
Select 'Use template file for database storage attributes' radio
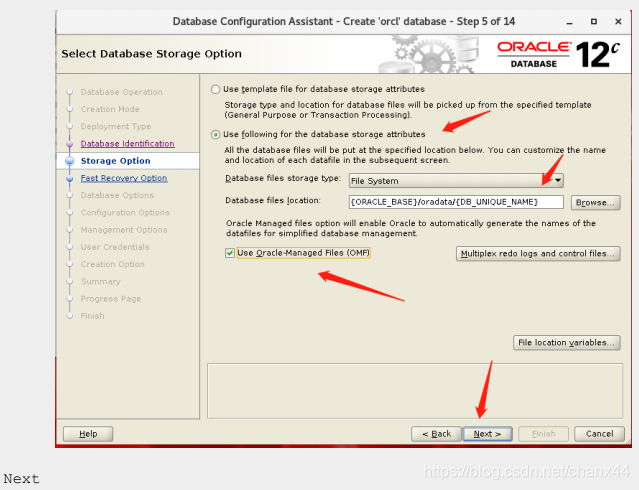tap(216, 89)
